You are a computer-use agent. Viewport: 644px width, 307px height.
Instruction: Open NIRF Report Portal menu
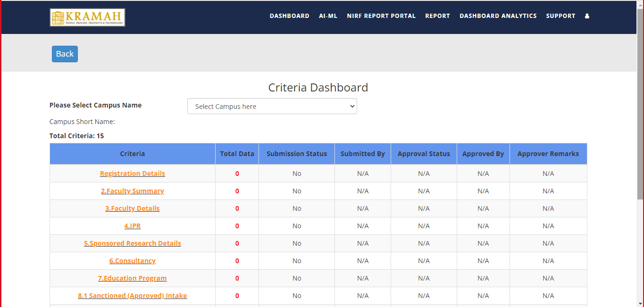pyautogui.click(x=381, y=16)
